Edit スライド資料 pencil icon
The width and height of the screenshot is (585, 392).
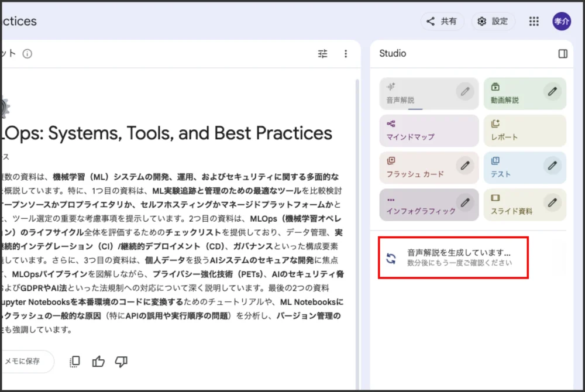(x=552, y=202)
